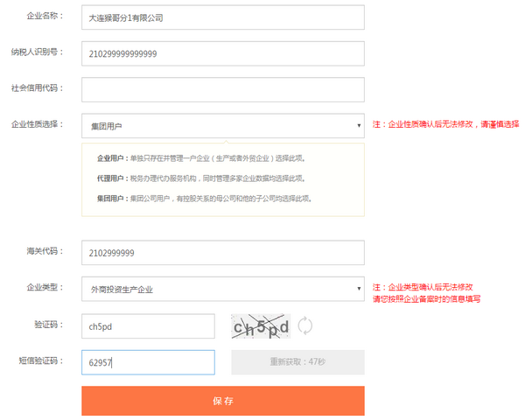Click the 短信验证码 field containing 62957

(147, 362)
